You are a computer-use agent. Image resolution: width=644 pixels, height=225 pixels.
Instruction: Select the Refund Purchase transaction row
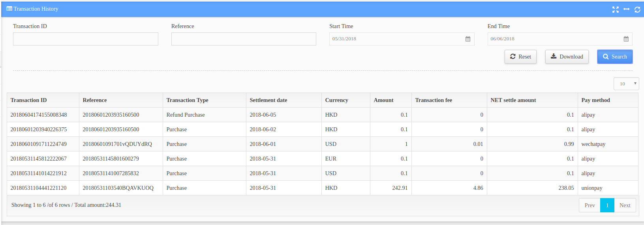point(322,115)
